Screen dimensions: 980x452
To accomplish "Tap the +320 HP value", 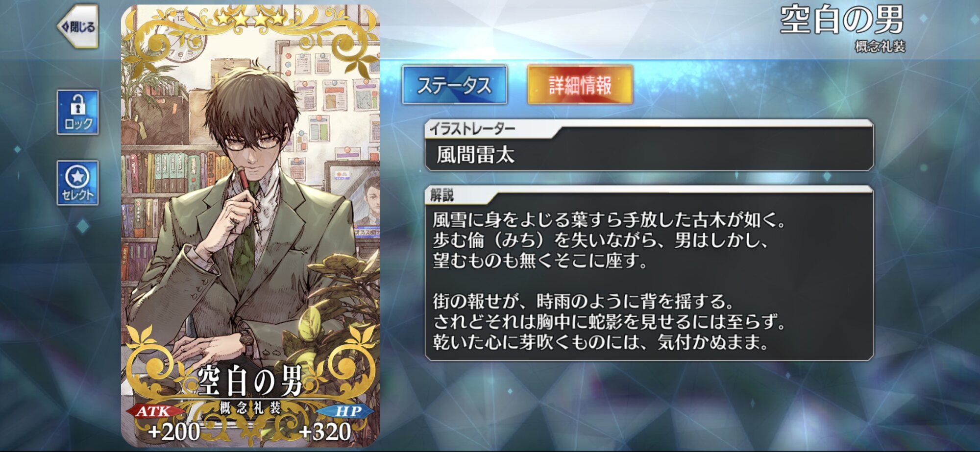I will 325,432.
